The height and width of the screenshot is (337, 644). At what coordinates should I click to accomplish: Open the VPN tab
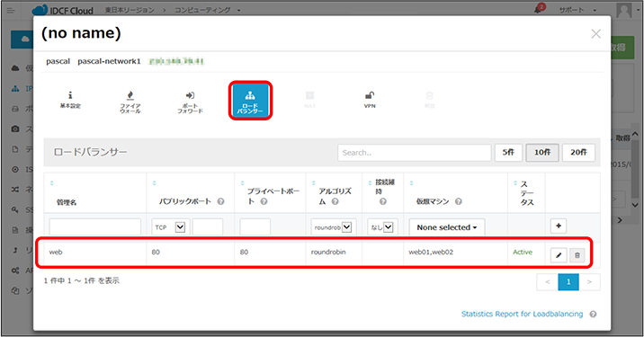click(370, 100)
